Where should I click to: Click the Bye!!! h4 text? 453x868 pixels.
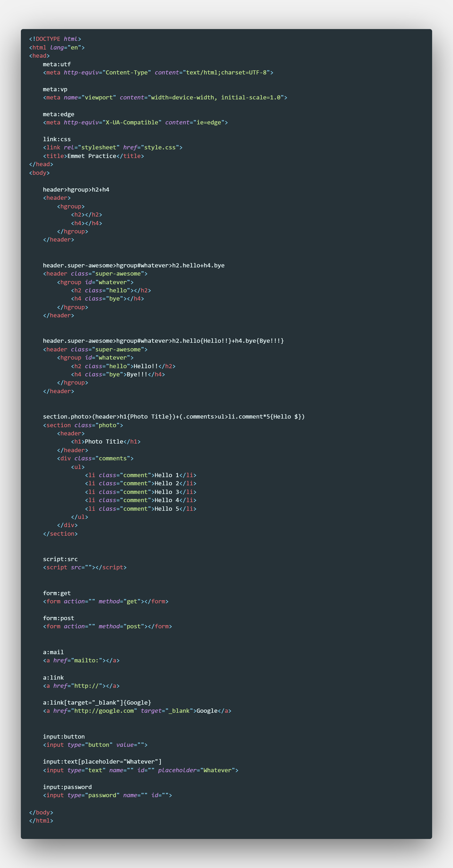(137, 374)
